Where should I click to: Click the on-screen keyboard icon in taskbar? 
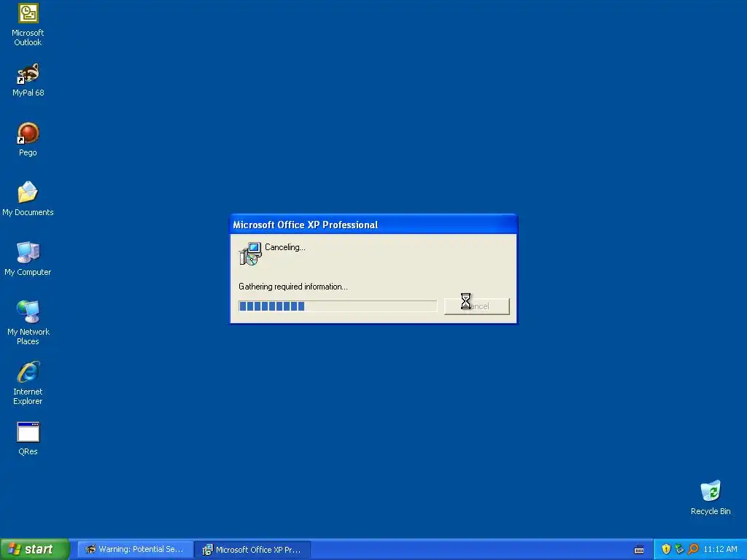coord(639,550)
